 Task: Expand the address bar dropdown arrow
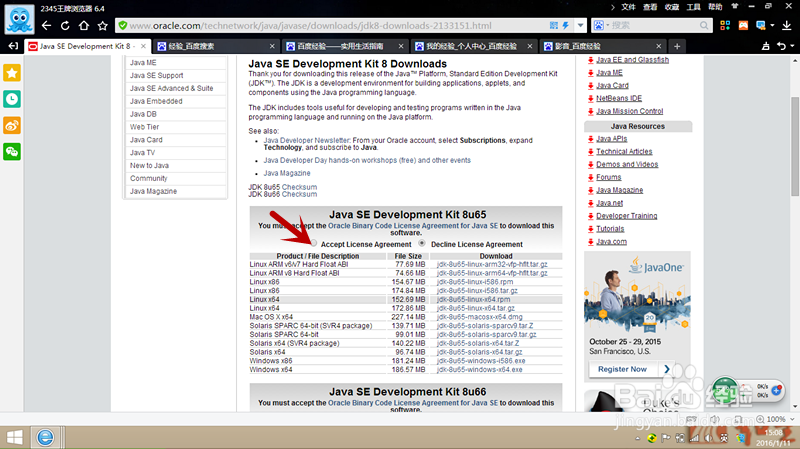pos(580,25)
